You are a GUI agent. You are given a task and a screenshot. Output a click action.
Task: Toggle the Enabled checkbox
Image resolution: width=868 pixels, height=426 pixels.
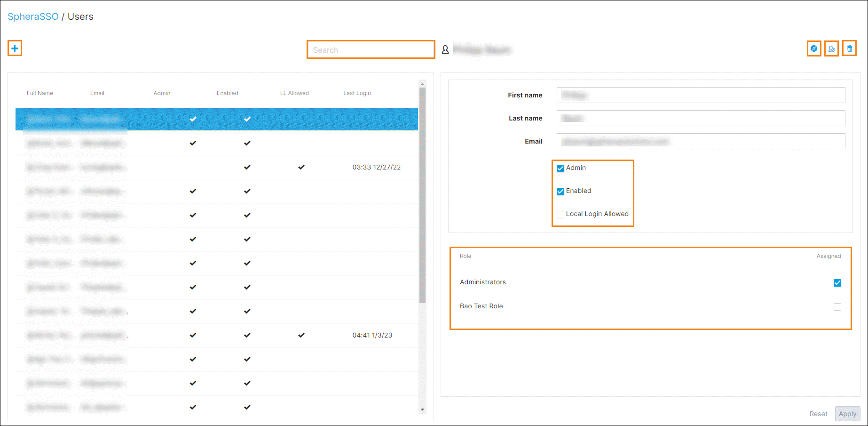(x=560, y=192)
